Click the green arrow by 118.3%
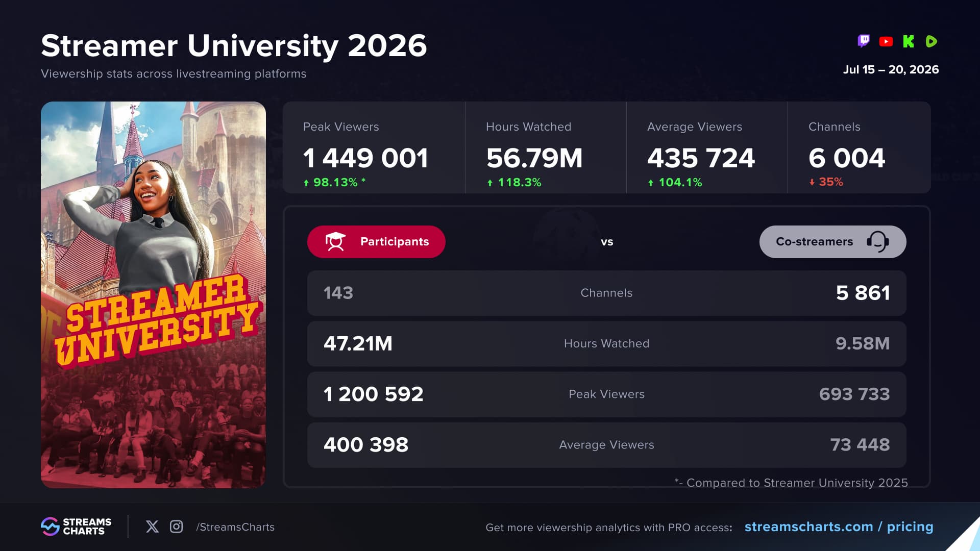This screenshot has height=551, width=980. point(490,183)
